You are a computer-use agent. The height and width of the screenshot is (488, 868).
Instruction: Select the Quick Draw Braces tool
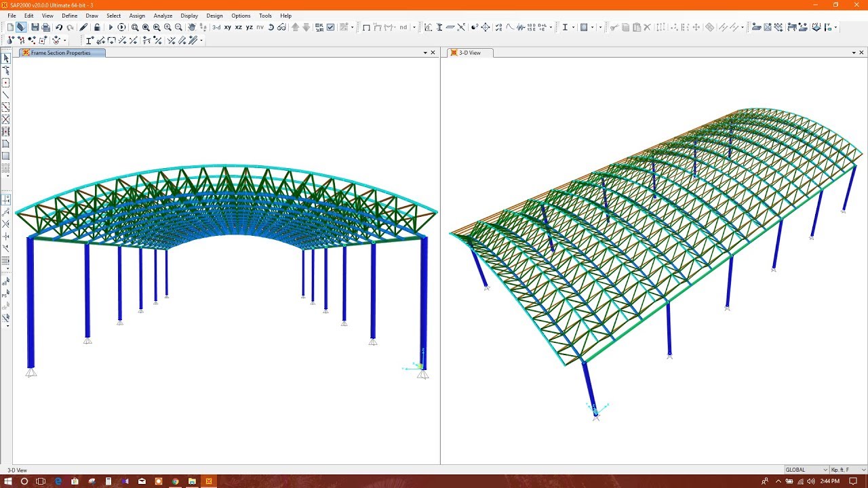click(6, 119)
